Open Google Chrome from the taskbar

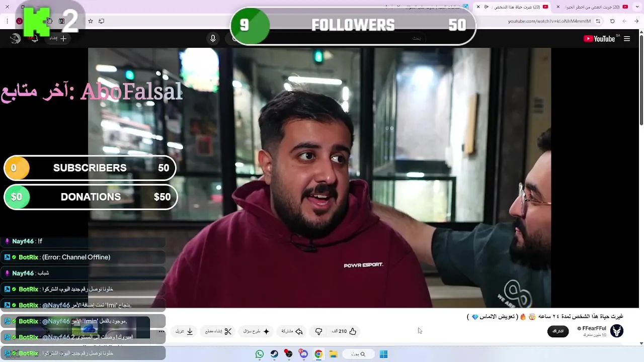(318, 354)
